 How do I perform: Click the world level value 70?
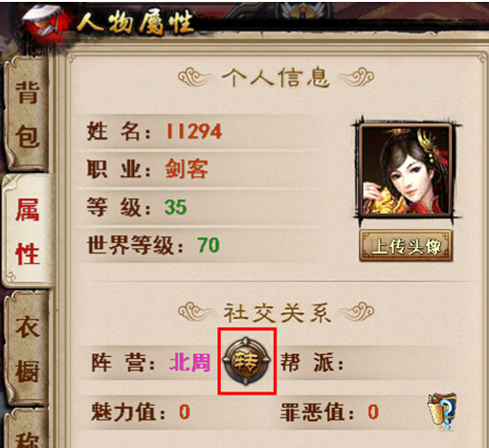coord(209,245)
